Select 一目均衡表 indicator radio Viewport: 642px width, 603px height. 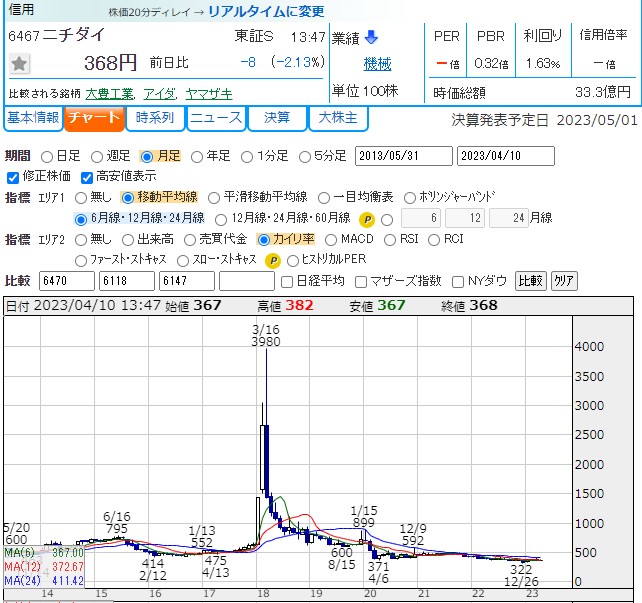coord(324,198)
